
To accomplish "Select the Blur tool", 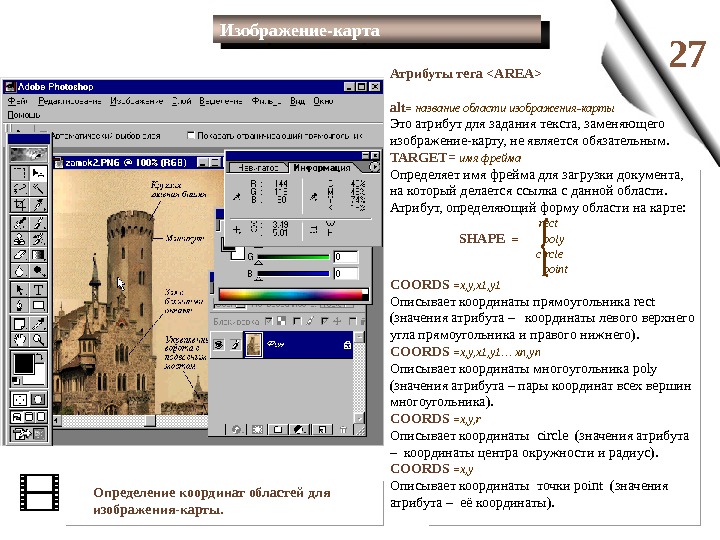I will click(x=19, y=270).
